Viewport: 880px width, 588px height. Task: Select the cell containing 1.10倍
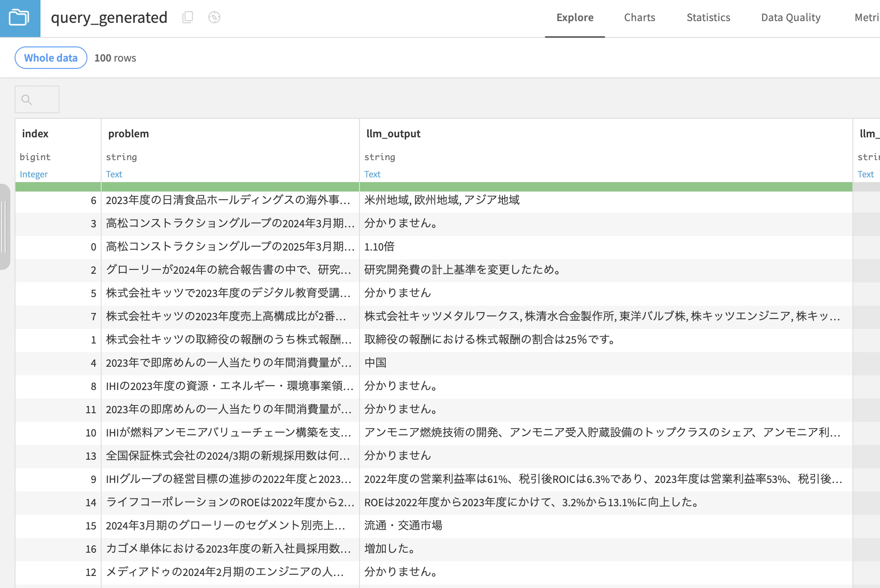point(606,247)
